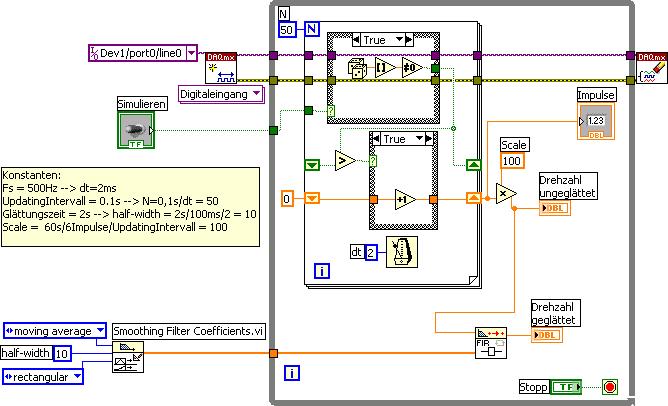Click the Drehzahl geglättet label
This screenshot has height=406, width=668.
(x=556, y=313)
